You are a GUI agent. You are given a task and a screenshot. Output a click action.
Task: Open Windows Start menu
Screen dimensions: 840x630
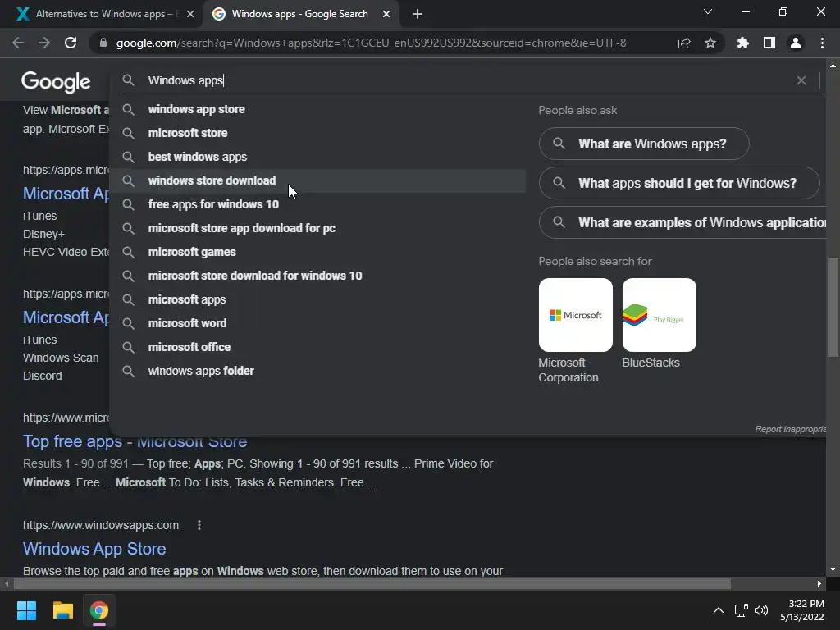point(26,610)
